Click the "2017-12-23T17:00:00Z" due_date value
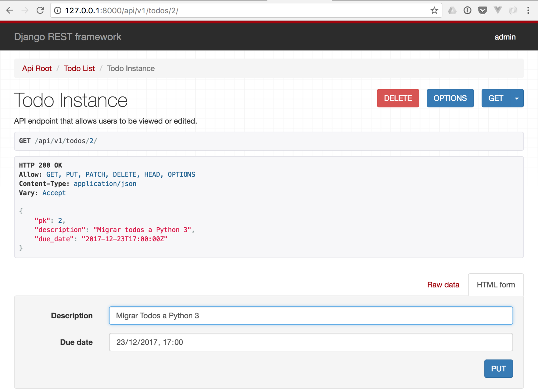 click(x=125, y=239)
